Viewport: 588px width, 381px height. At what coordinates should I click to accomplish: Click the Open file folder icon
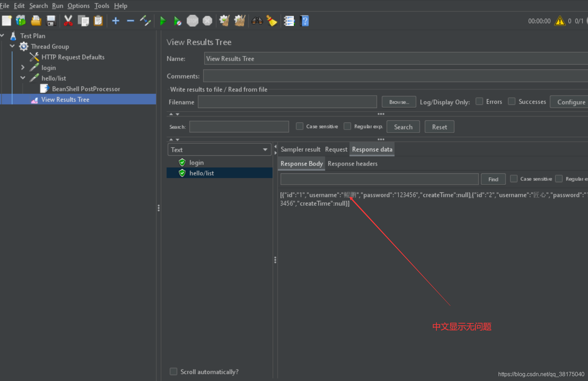pos(36,21)
